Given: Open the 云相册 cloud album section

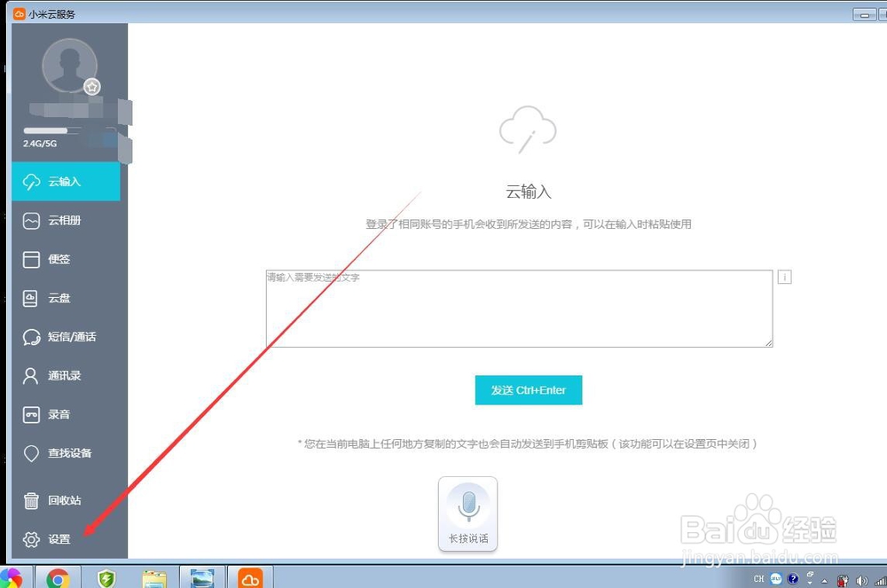Looking at the screenshot, I should [x=66, y=221].
